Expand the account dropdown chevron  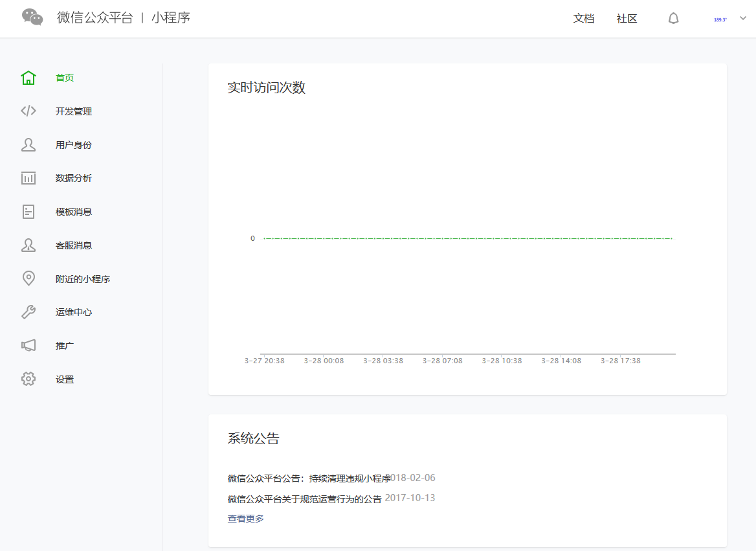[743, 18]
